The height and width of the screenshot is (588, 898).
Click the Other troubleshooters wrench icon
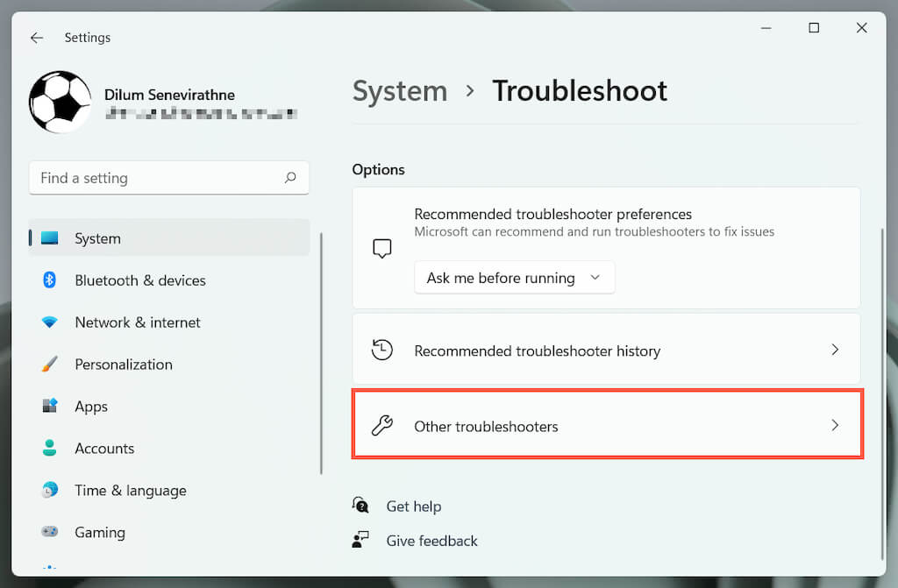[x=382, y=427]
